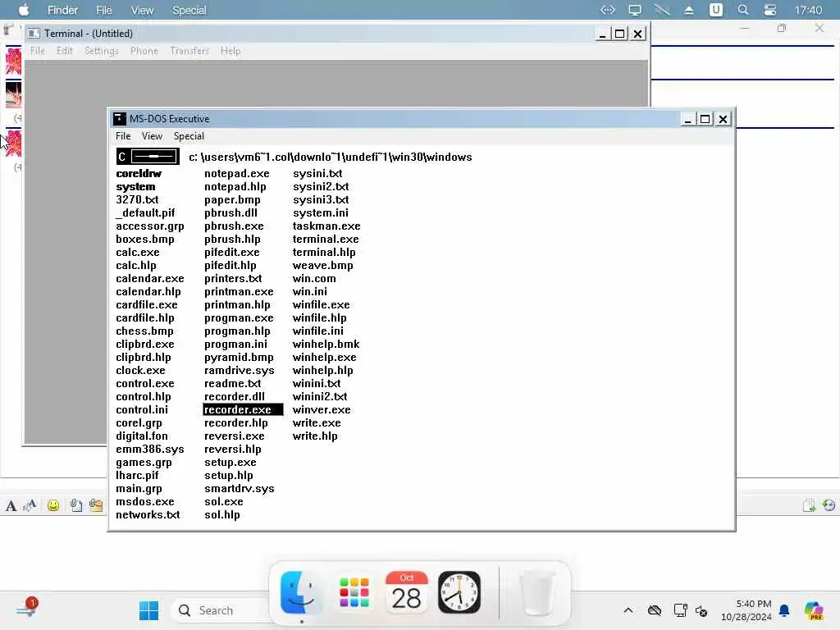Click the smiley emoji icon in bottom toolbar
The width and height of the screenshot is (840, 630).
coord(53,505)
